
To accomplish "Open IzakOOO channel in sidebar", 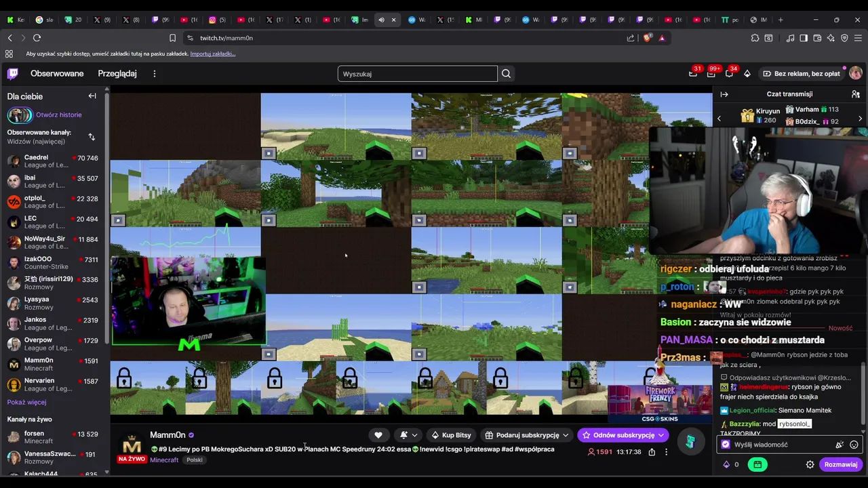I will click(x=53, y=263).
